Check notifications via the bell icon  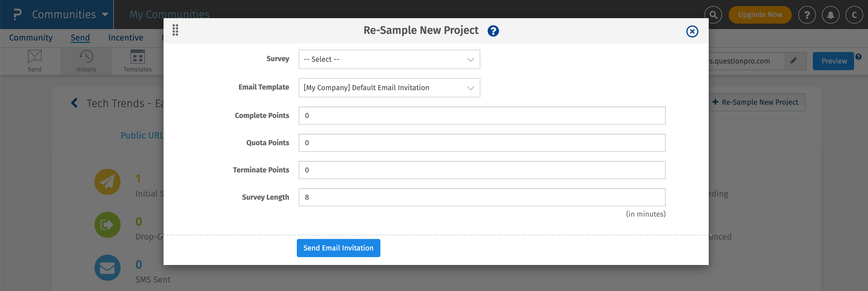pyautogui.click(x=831, y=15)
